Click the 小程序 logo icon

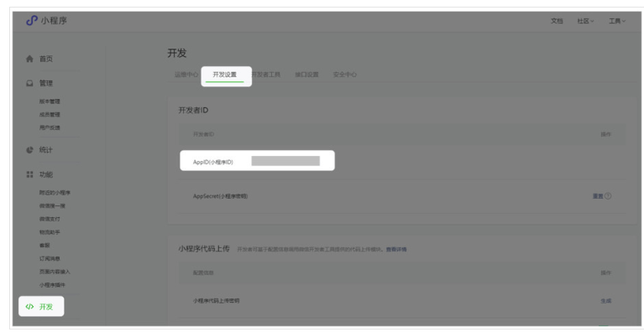pyautogui.click(x=32, y=20)
